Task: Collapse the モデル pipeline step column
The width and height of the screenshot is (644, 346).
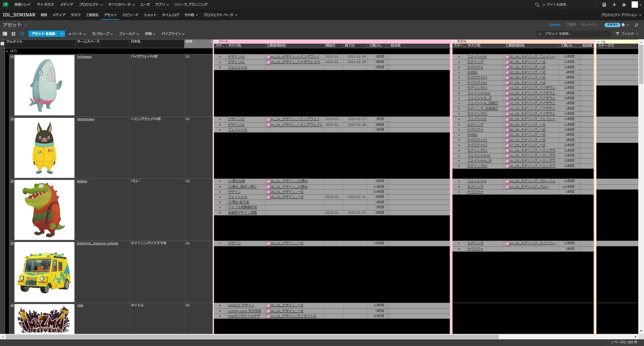Action: click(454, 42)
